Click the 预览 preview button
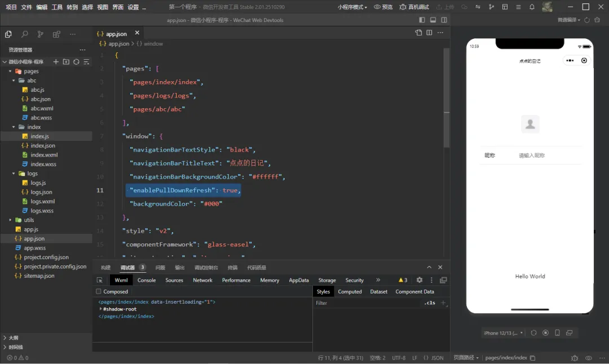Image resolution: width=609 pixels, height=364 pixels. coord(383,7)
